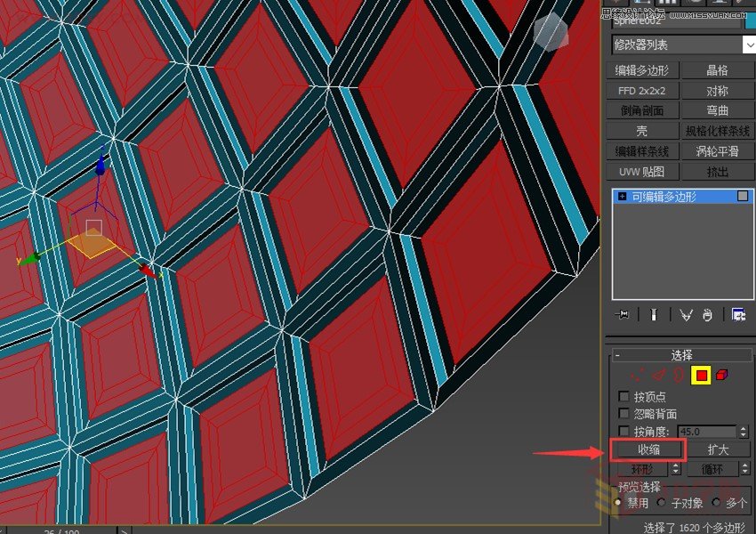Enable 忽略背面 (Ignore Backfacing) checkbox
Image resolution: width=756 pixels, height=534 pixels.
[x=623, y=414]
